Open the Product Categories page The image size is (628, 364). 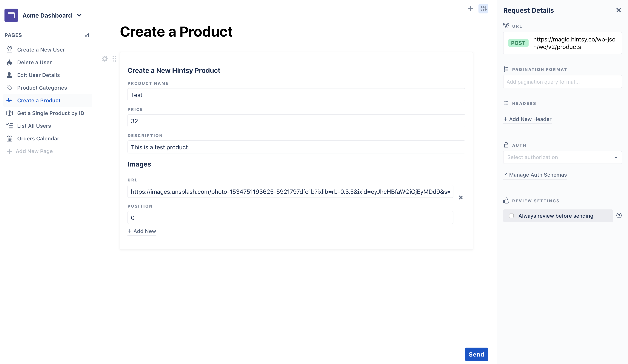42,88
